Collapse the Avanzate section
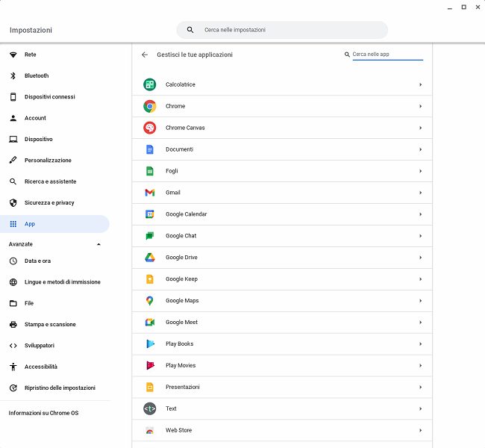Image resolution: width=485 pixels, height=448 pixels. point(98,244)
